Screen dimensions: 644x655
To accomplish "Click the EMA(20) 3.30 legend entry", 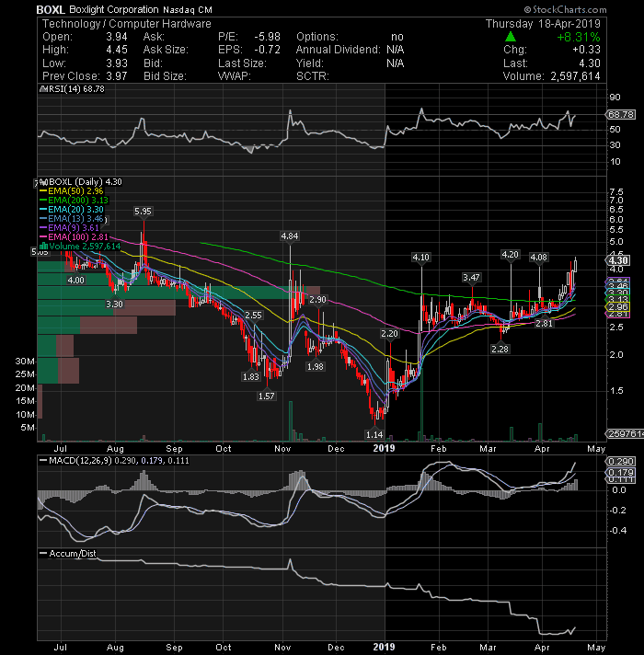I will [x=72, y=209].
